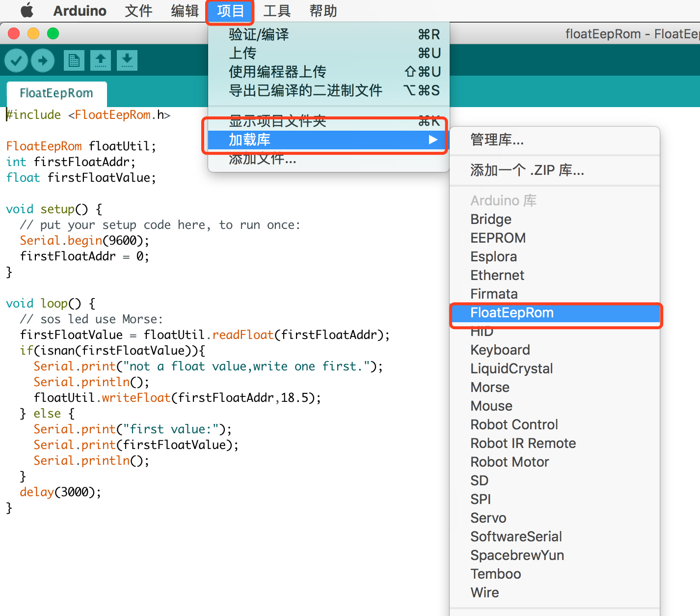This screenshot has height=616, width=700.
Task: Click the 'int firstFloatAddr;' declaration
Action: [x=71, y=162]
